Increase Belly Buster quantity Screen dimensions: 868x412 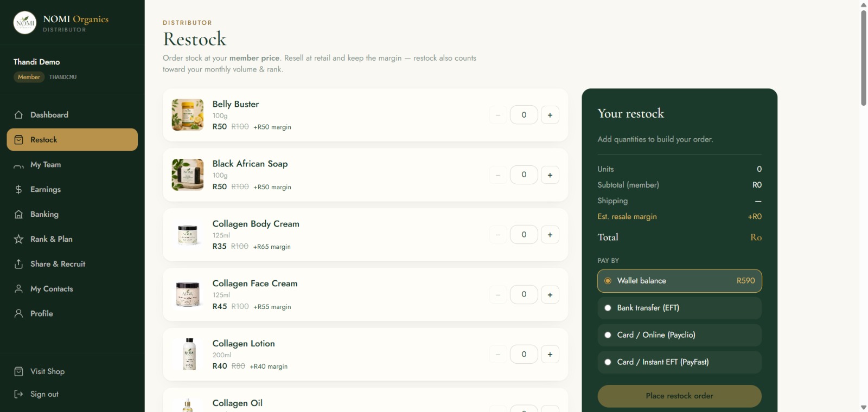pyautogui.click(x=550, y=115)
